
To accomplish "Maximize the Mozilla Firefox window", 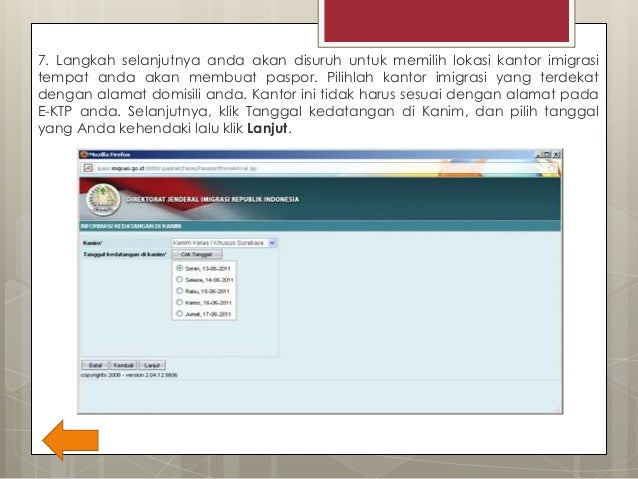I will point(547,155).
